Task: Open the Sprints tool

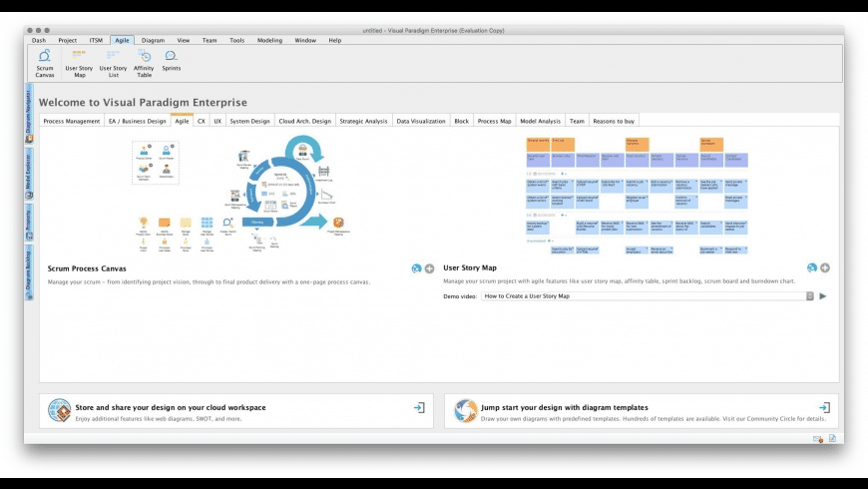Action: click(x=171, y=60)
